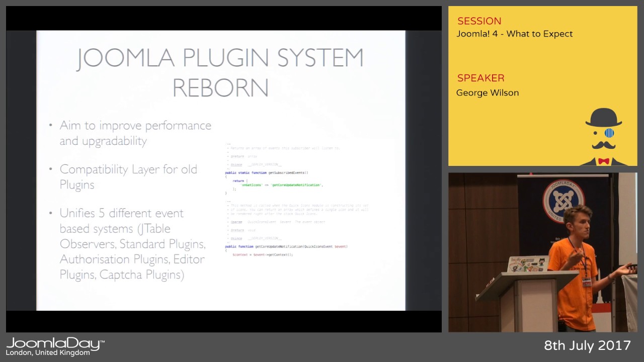
Task: Click the JoomlaDay logo in the footer
Action: (x=55, y=344)
